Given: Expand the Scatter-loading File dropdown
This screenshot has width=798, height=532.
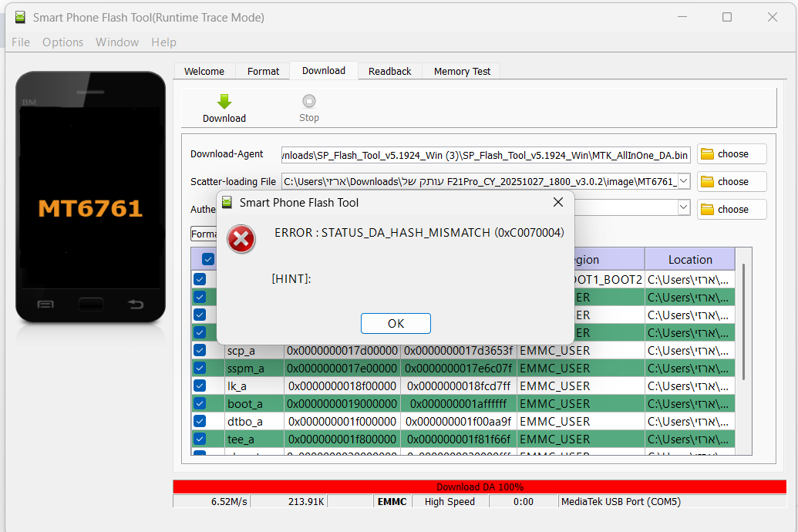Looking at the screenshot, I should (683, 182).
